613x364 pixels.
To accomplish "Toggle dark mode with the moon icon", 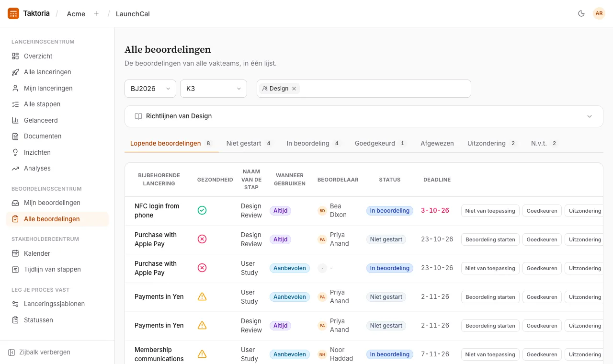I will tap(581, 13).
